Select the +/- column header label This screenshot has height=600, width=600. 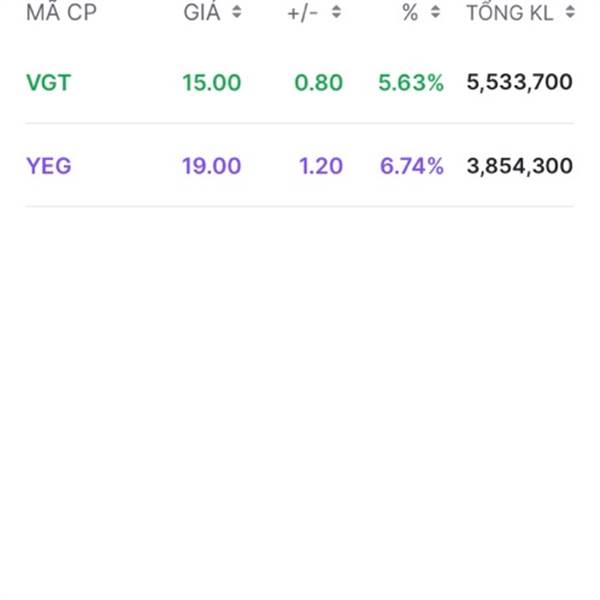point(306,13)
